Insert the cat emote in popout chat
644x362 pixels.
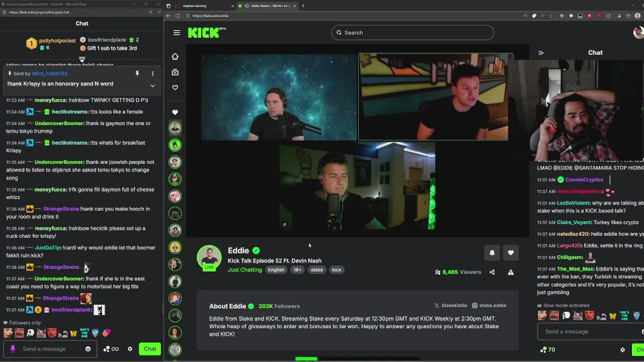41,333
